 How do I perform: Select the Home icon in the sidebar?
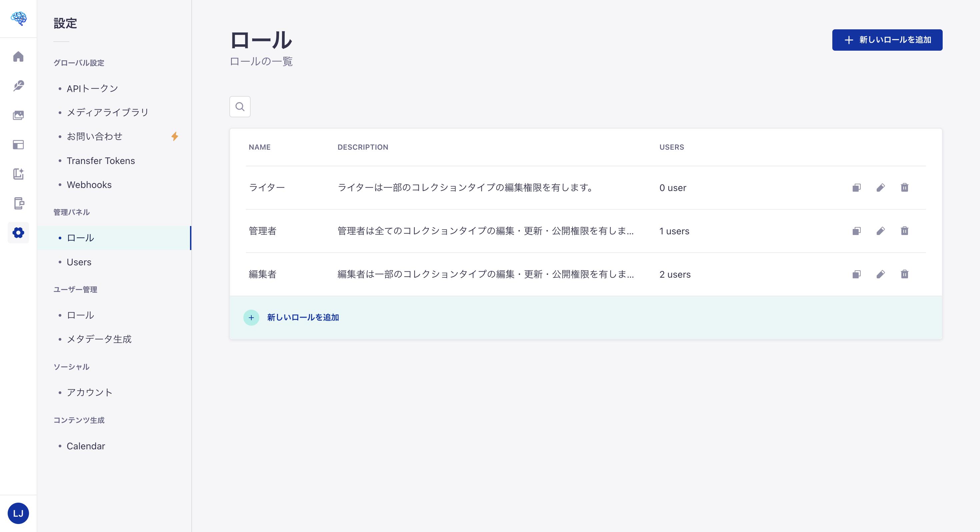[18, 56]
